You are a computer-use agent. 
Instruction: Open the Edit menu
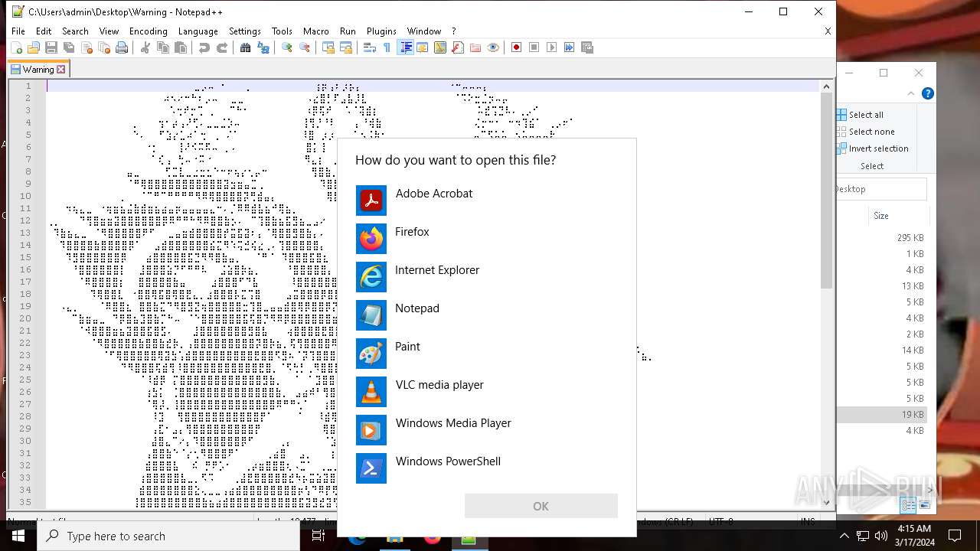point(44,31)
